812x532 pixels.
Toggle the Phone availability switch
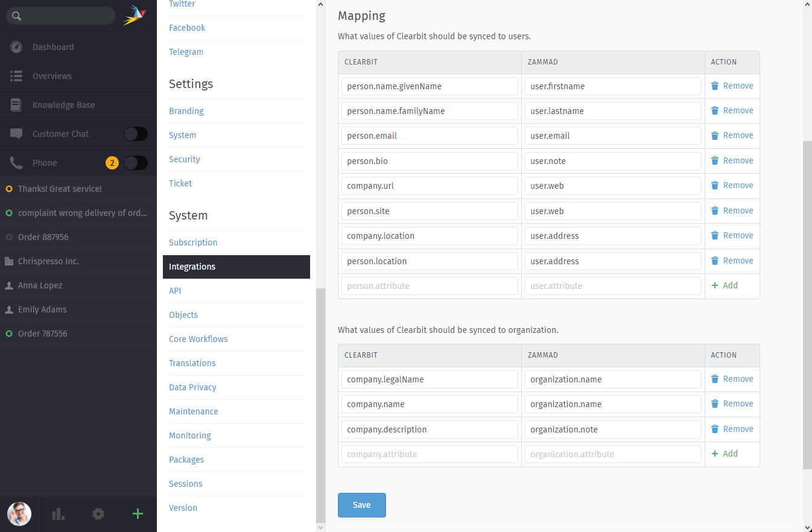click(x=136, y=163)
